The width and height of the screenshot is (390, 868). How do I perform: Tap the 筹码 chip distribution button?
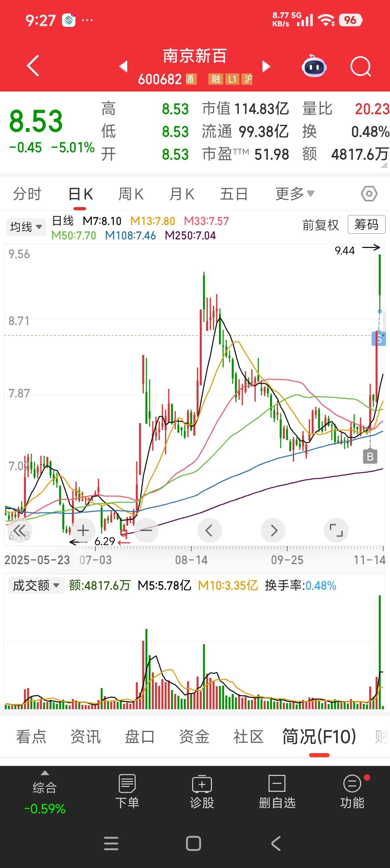point(366,224)
